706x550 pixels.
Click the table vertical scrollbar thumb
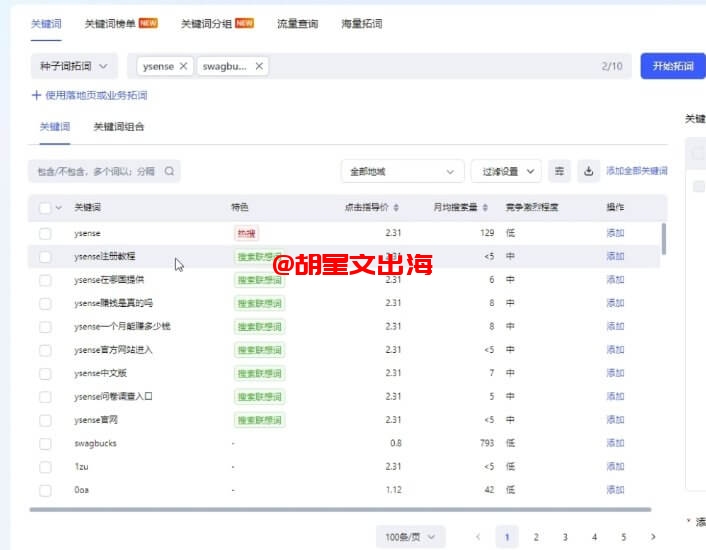664,239
